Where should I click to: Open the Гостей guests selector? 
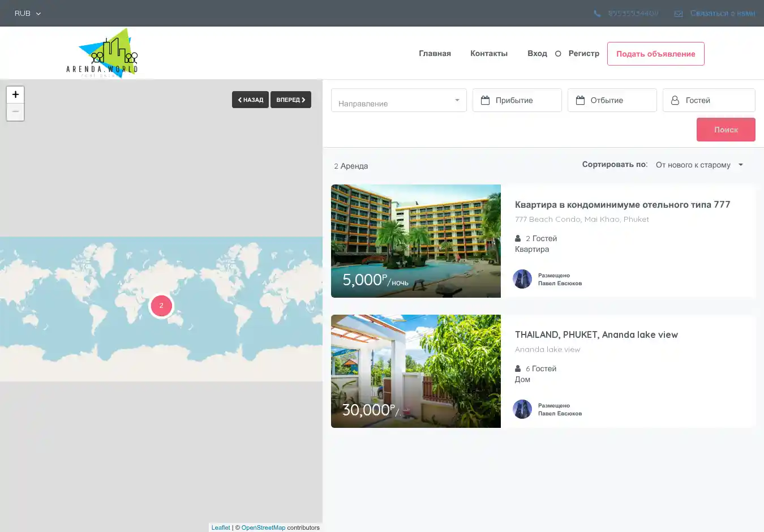[x=709, y=100]
